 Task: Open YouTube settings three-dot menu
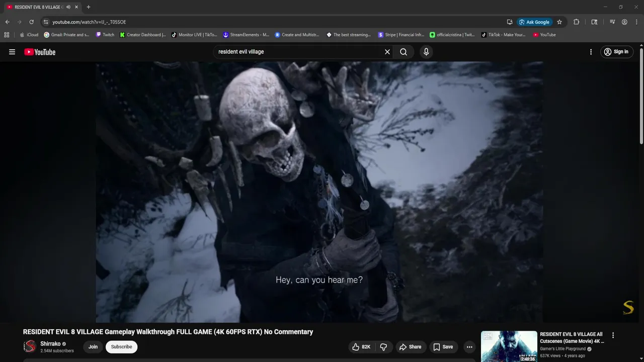pos(591,52)
